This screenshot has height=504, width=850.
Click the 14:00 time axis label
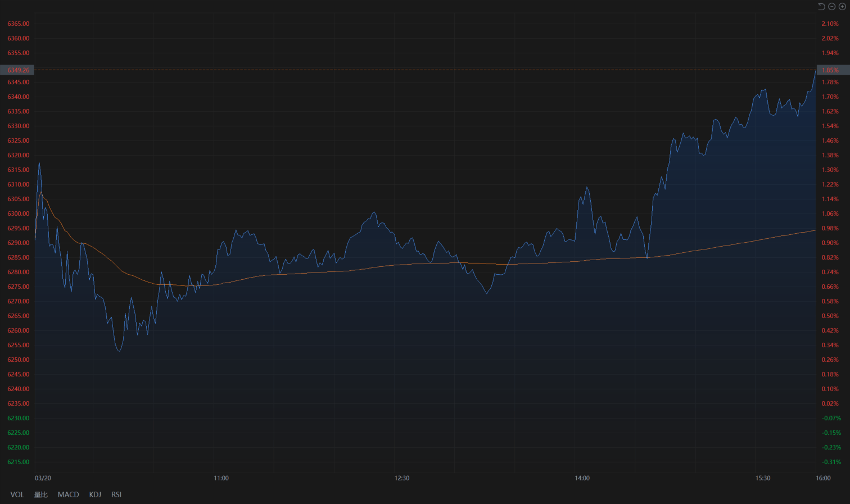click(582, 478)
